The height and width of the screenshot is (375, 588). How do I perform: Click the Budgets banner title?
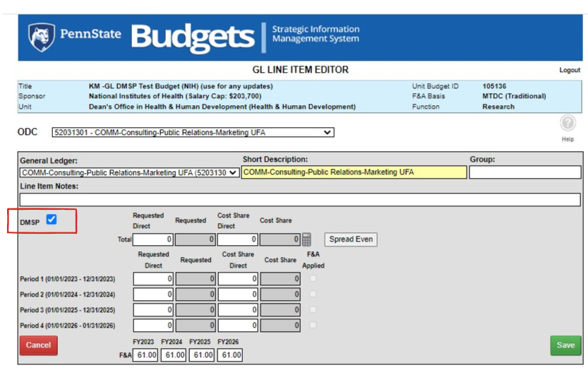coord(193,37)
